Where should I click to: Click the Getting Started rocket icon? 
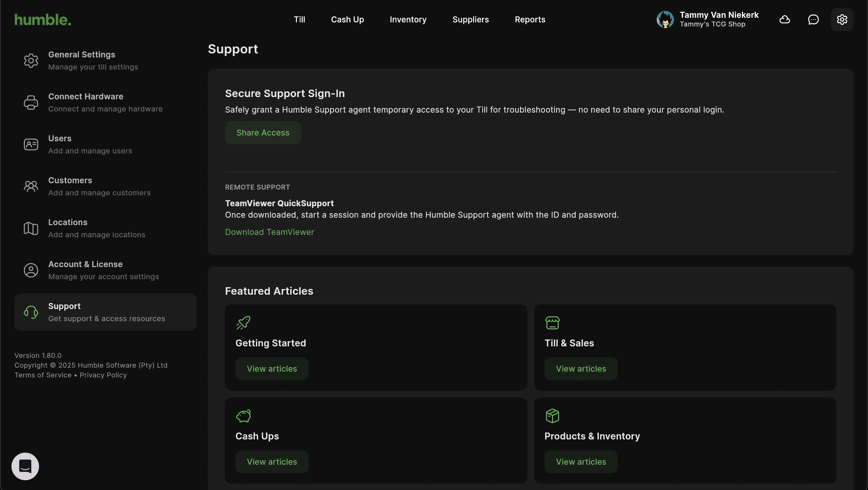pyautogui.click(x=243, y=323)
